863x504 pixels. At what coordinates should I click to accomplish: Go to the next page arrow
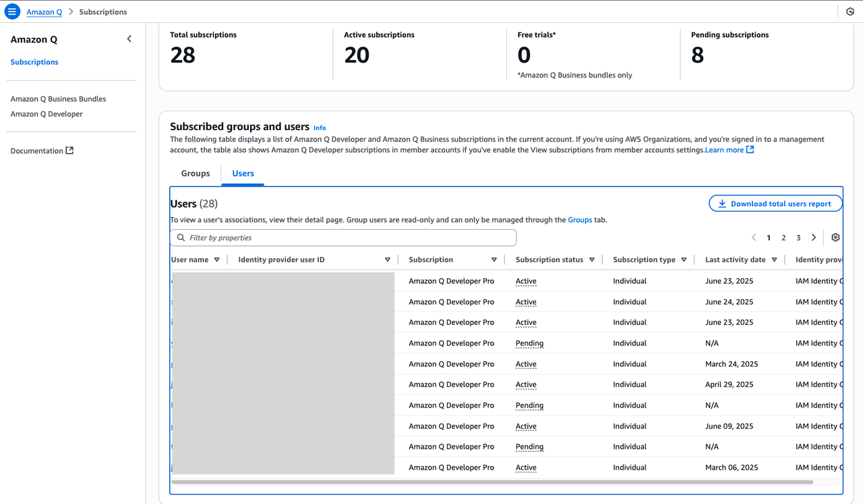tap(814, 238)
